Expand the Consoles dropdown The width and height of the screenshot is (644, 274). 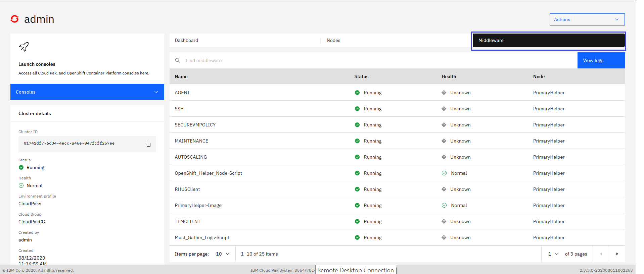click(x=87, y=92)
